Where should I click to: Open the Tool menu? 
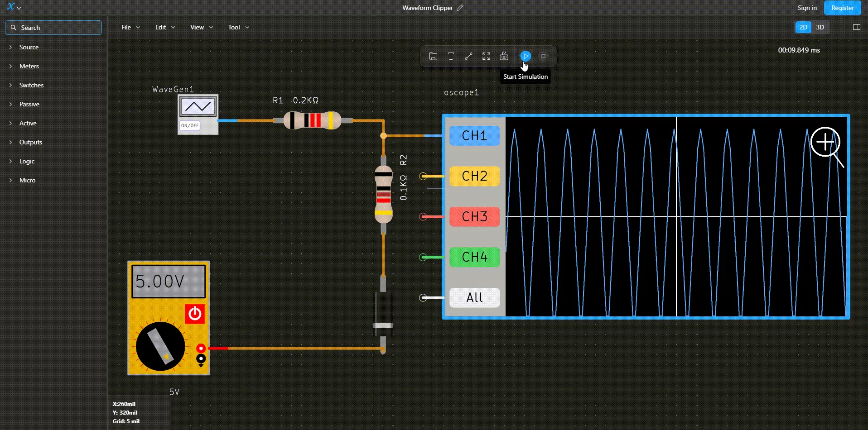tap(239, 27)
